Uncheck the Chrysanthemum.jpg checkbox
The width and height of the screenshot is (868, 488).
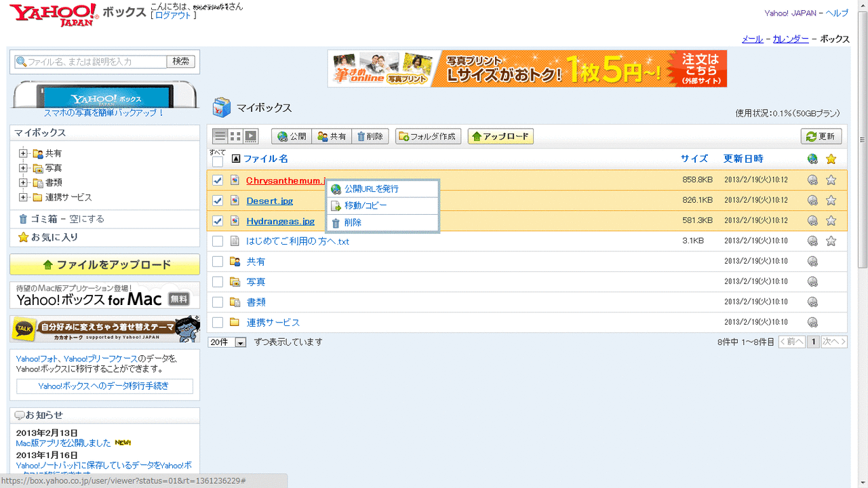[x=218, y=180]
